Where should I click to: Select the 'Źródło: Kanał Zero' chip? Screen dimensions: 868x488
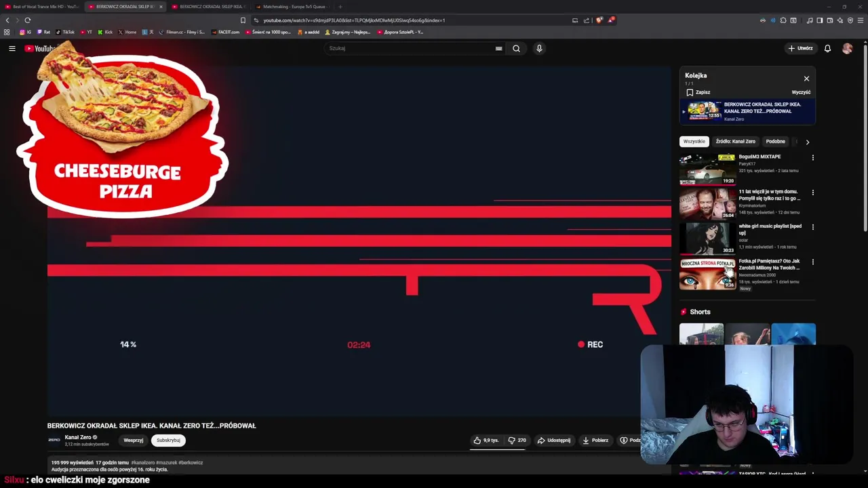735,142
